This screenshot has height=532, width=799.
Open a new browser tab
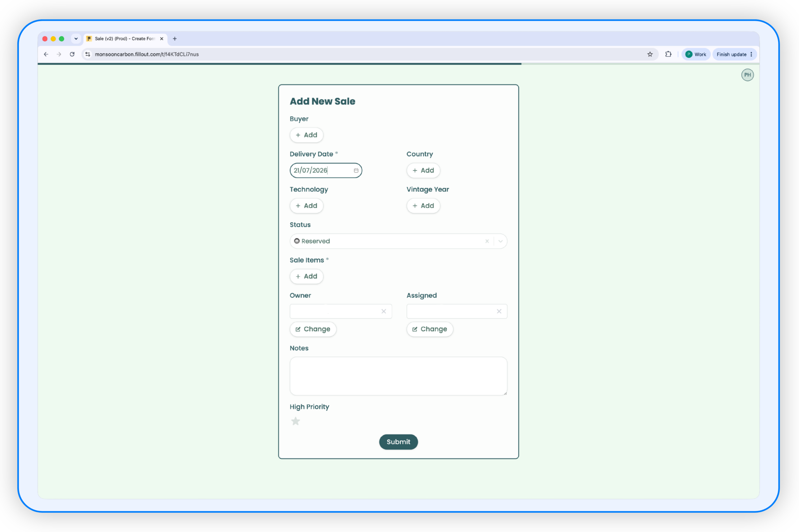(175, 39)
